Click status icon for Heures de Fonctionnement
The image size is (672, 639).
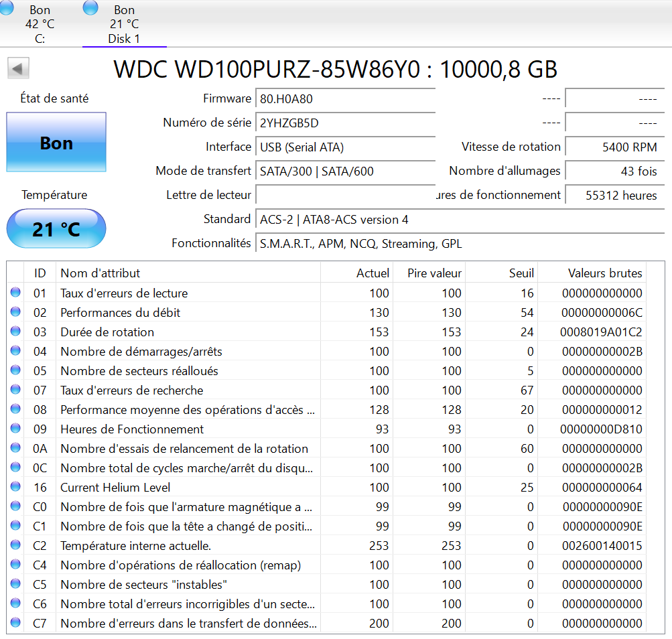(15, 428)
